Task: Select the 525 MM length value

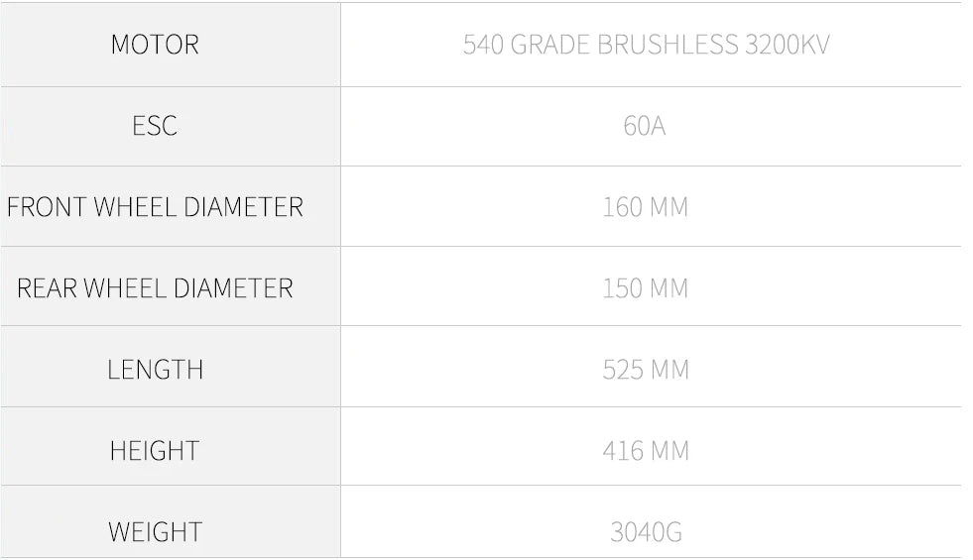Action: click(645, 370)
